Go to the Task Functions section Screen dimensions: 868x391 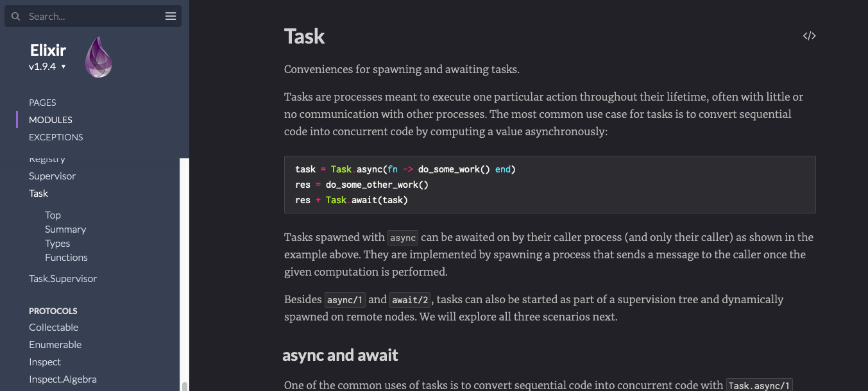pos(66,258)
